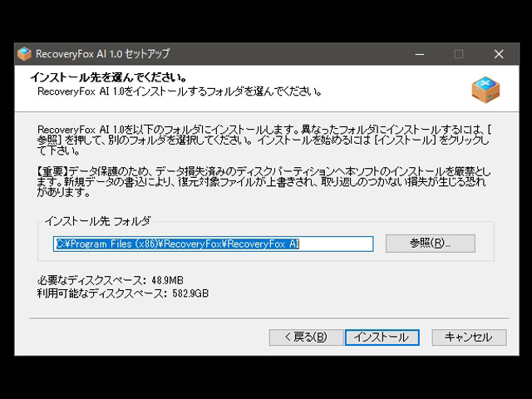Click the インストール先 フォルダ group label
This screenshot has width=532, height=399.
(x=98, y=221)
